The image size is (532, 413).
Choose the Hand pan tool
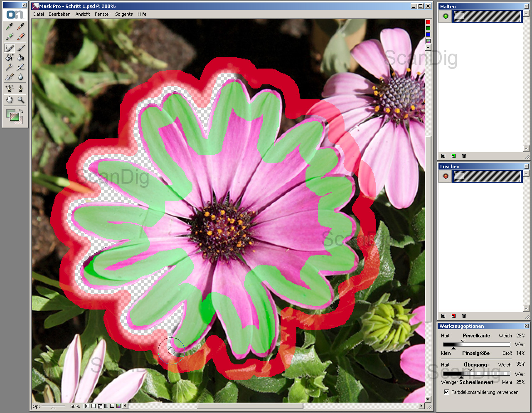click(10, 100)
